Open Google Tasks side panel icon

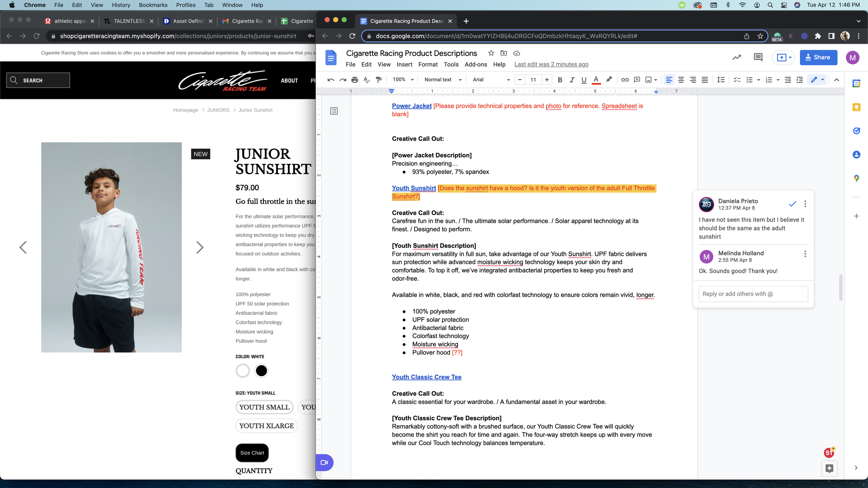pyautogui.click(x=856, y=131)
